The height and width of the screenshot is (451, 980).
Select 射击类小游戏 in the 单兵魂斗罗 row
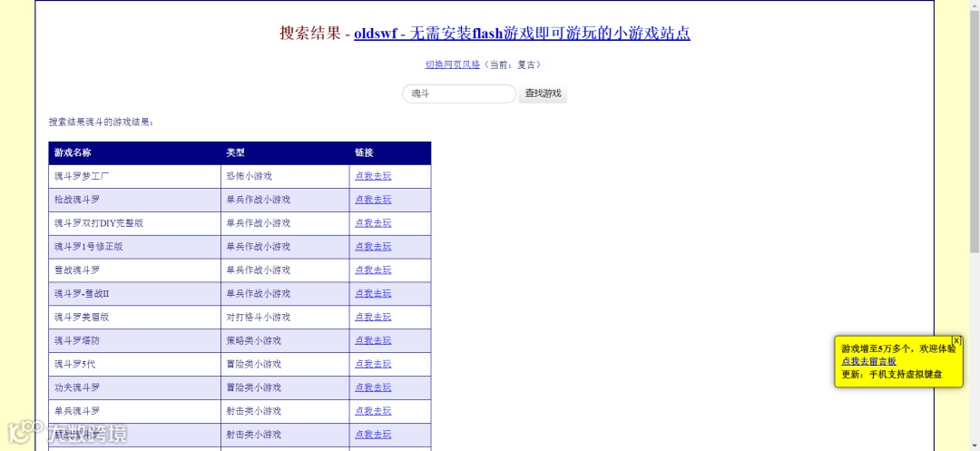pos(285,411)
